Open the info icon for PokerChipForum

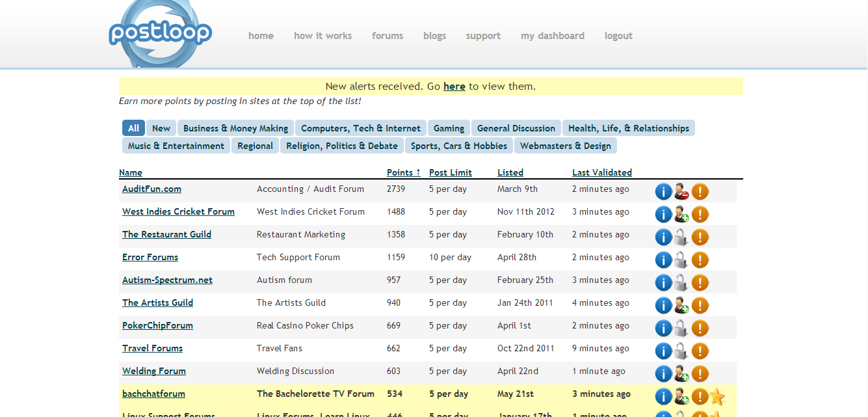[x=663, y=329]
